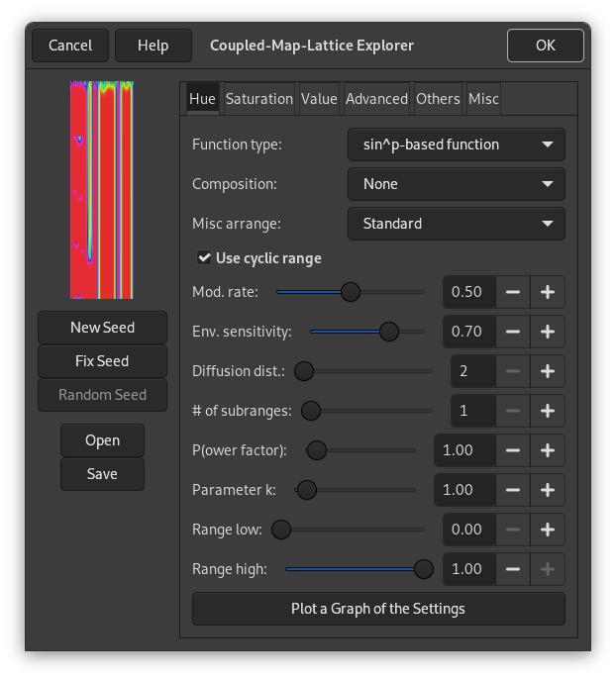This screenshot has height=679, width=616.
Task: Click the lattice preview thumbnail
Action: (x=102, y=190)
